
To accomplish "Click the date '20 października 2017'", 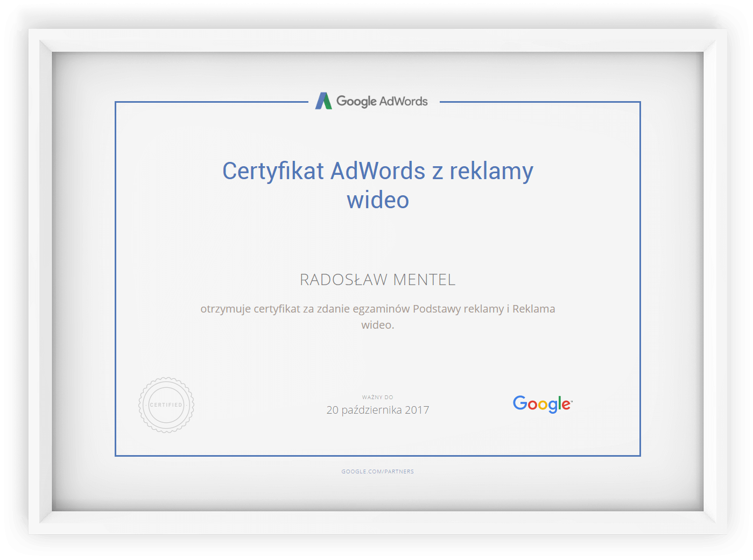I will point(378,410).
